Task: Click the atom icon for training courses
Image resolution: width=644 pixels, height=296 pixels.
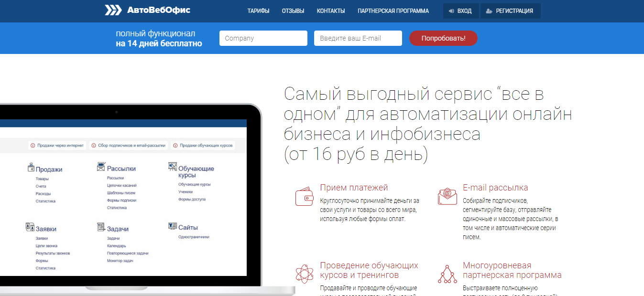Action: click(304, 274)
